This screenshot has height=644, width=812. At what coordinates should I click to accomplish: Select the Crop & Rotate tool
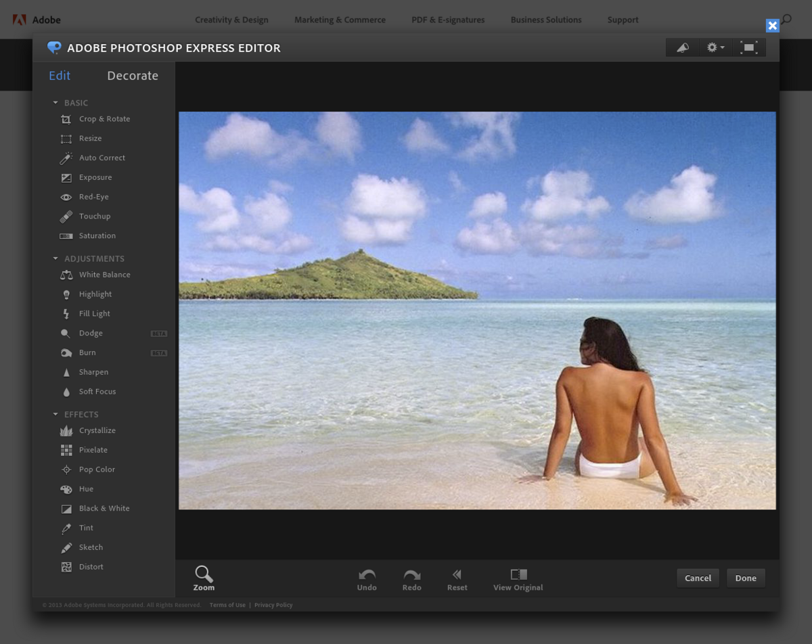click(x=104, y=119)
